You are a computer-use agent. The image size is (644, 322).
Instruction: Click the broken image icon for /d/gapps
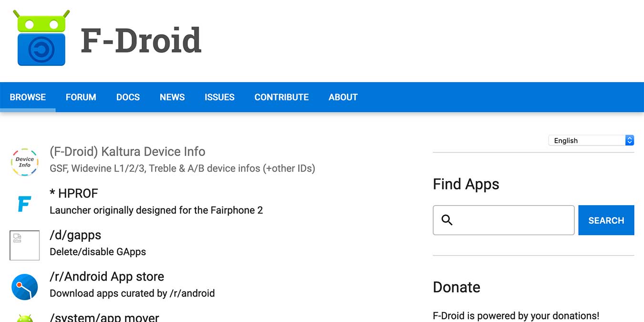coord(24,245)
